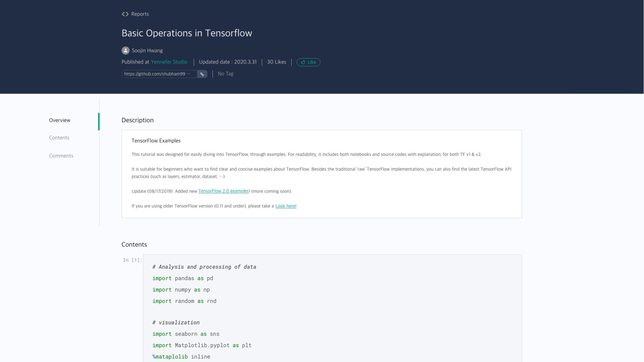Click Soojin Hwang's avatar icon
This screenshot has width=644, height=362.
coord(125,51)
